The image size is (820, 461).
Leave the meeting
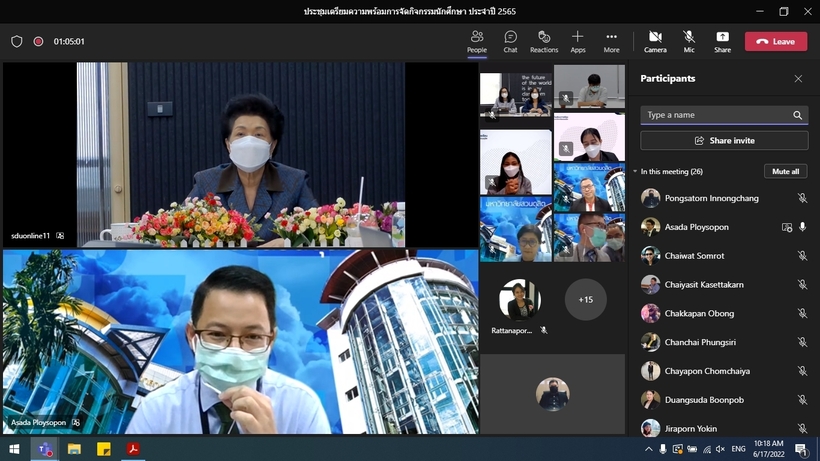pos(776,41)
